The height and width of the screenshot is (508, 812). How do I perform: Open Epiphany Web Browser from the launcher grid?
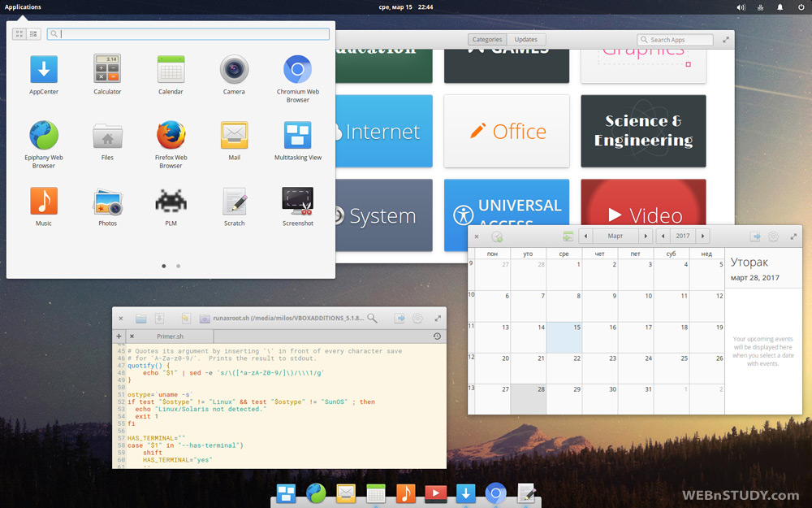[x=44, y=135]
